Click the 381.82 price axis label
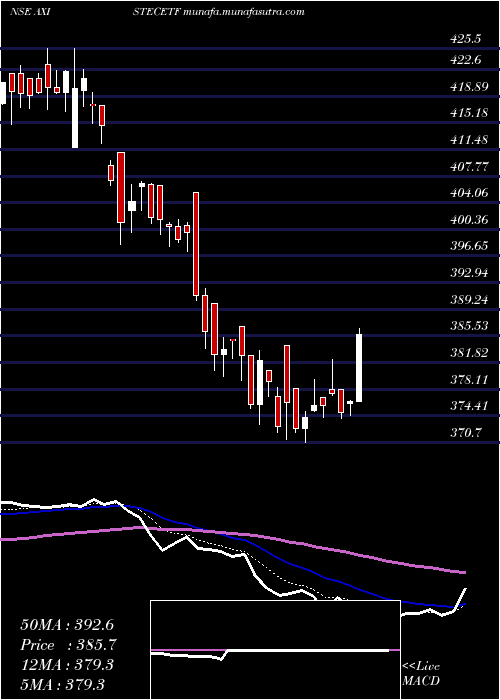 (469, 353)
